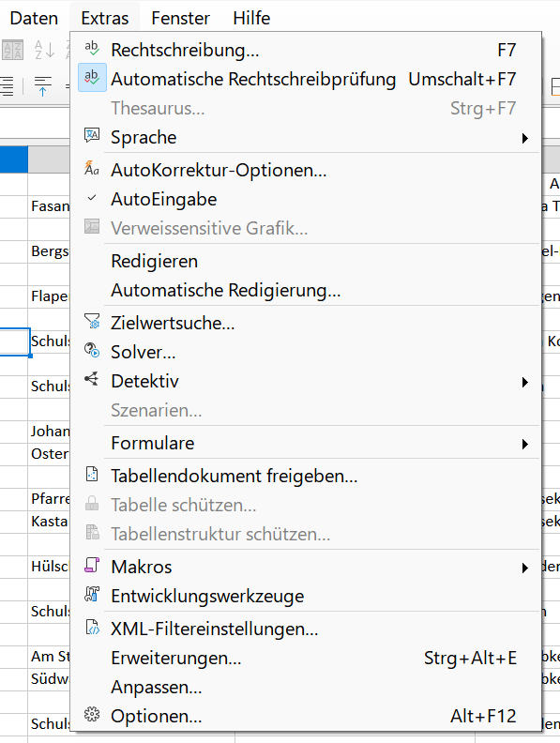Select the cell starting with Hülsc
The height and width of the screenshot is (743, 560).
tap(50, 567)
